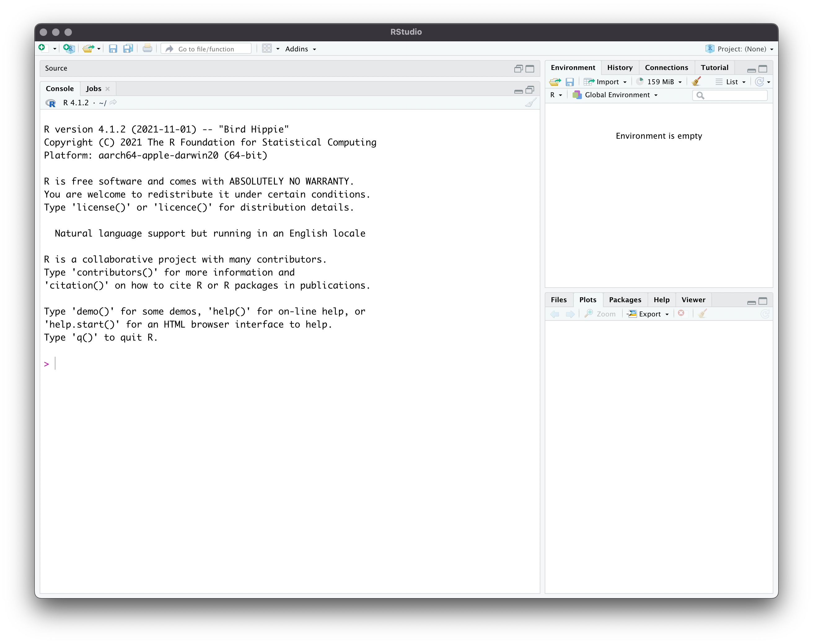Clear console with the broom icon
Screen dimensions: 813x644
(x=530, y=102)
